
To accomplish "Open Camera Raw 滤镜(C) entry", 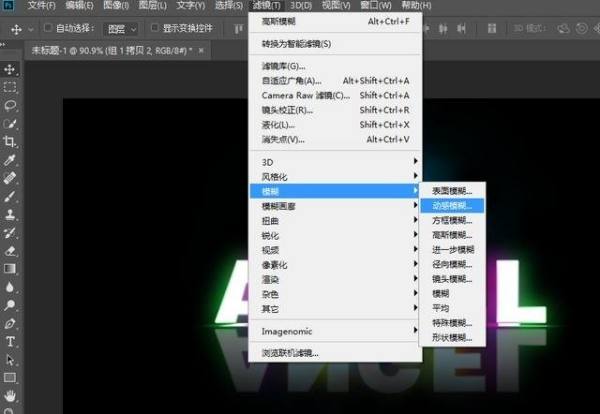I will pyautogui.click(x=335, y=95).
